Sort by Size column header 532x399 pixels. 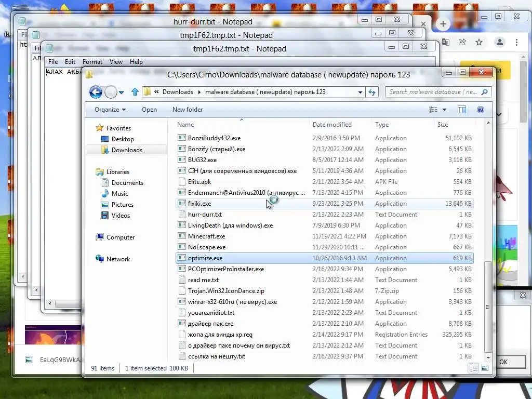443,125
